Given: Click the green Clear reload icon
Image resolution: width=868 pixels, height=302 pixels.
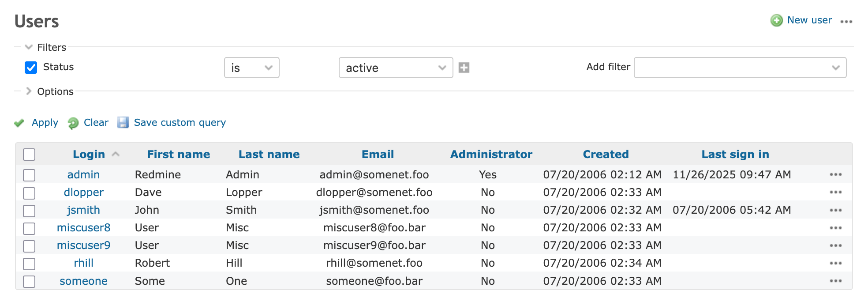Looking at the screenshot, I should click(x=73, y=123).
